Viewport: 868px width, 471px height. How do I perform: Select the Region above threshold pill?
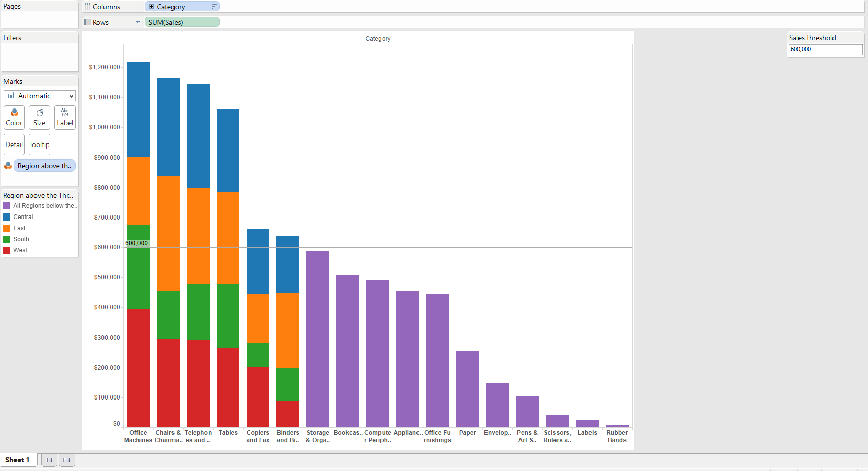(45, 166)
